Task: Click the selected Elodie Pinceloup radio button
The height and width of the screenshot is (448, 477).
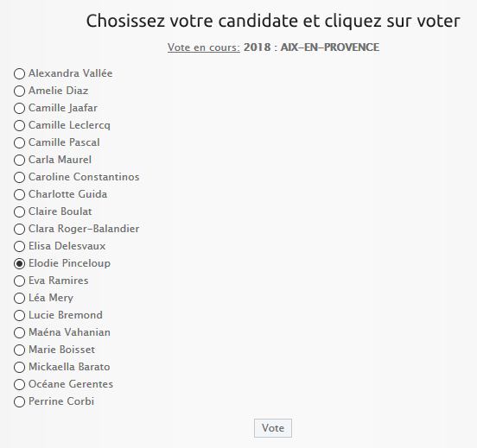Action: [x=19, y=264]
